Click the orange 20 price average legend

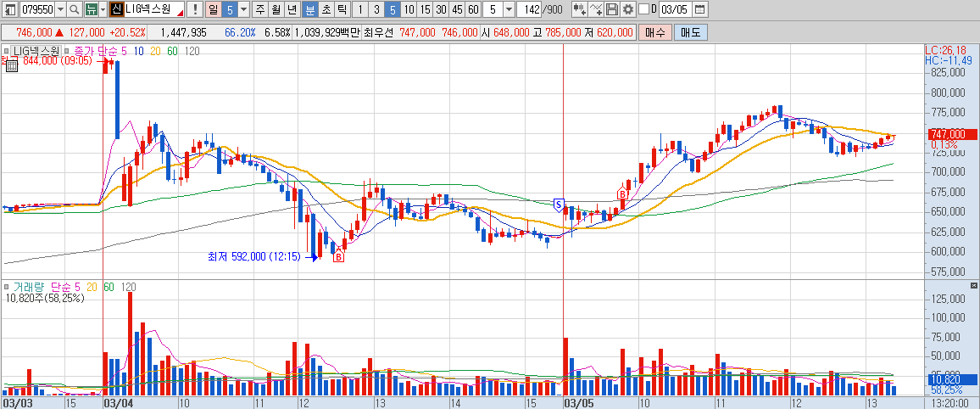tap(156, 51)
